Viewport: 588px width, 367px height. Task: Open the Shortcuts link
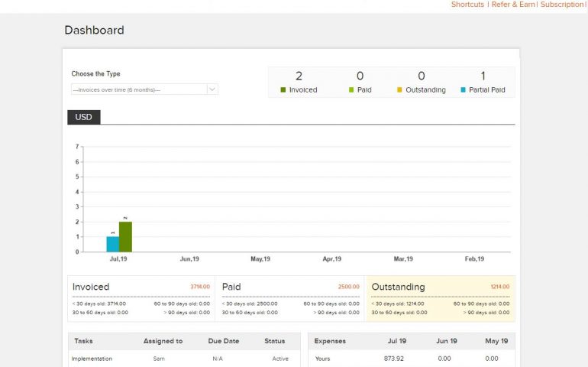pyautogui.click(x=467, y=5)
